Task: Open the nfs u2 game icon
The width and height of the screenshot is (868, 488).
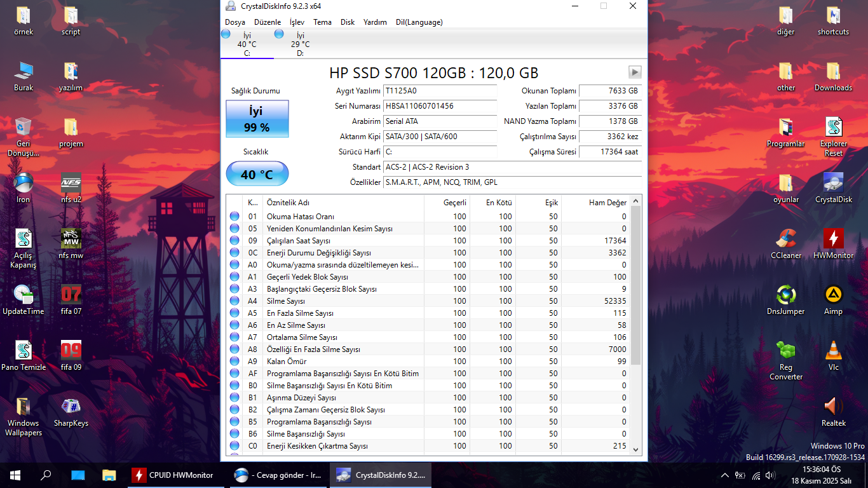Action: pos(71,188)
